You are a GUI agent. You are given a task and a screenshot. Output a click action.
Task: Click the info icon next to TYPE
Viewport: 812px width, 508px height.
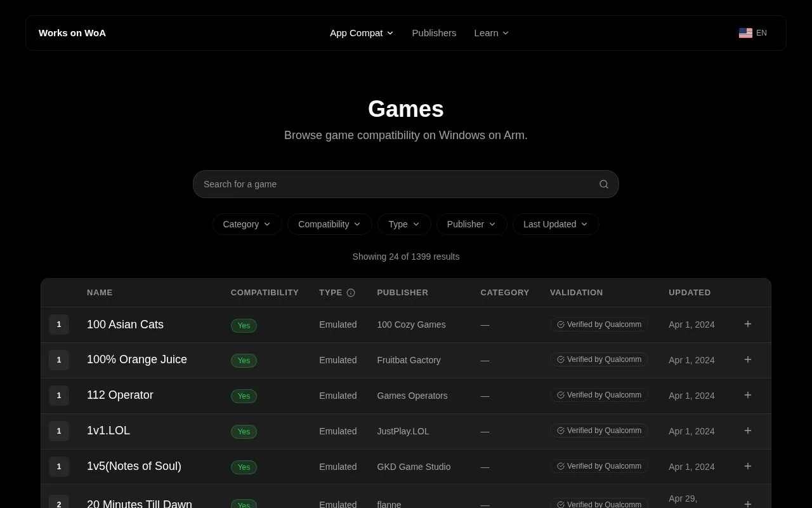click(351, 293)
